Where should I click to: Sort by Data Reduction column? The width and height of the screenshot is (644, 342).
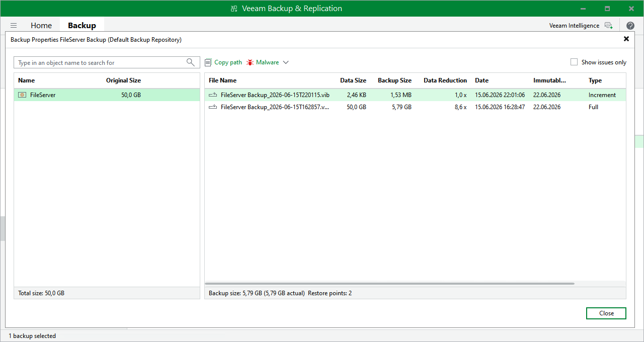pos(445,80)
